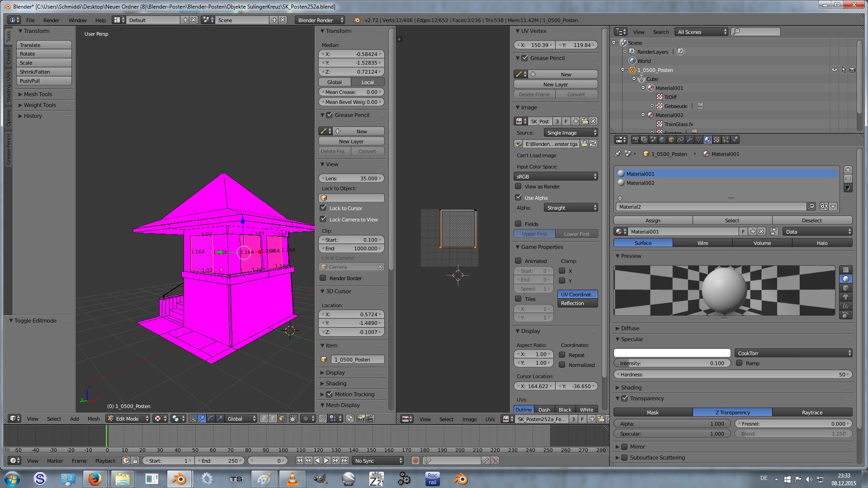Expand the Diffuse material panel

[x=630, y=328]
